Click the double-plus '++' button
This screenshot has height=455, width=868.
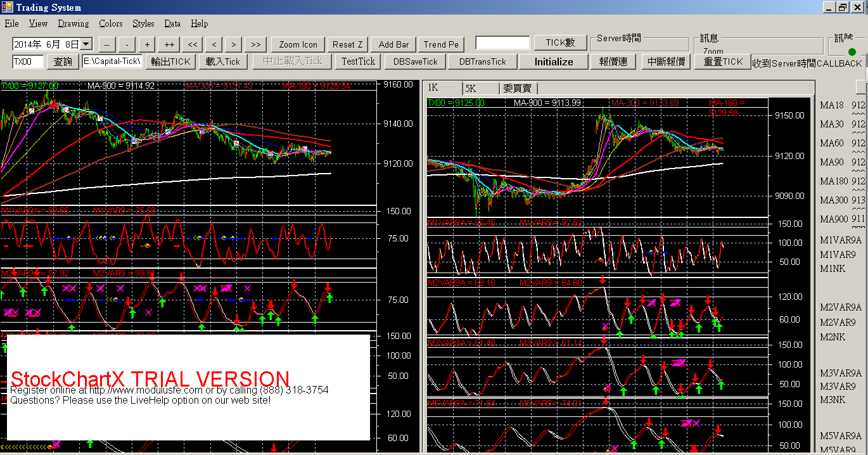tap(169, 44)
